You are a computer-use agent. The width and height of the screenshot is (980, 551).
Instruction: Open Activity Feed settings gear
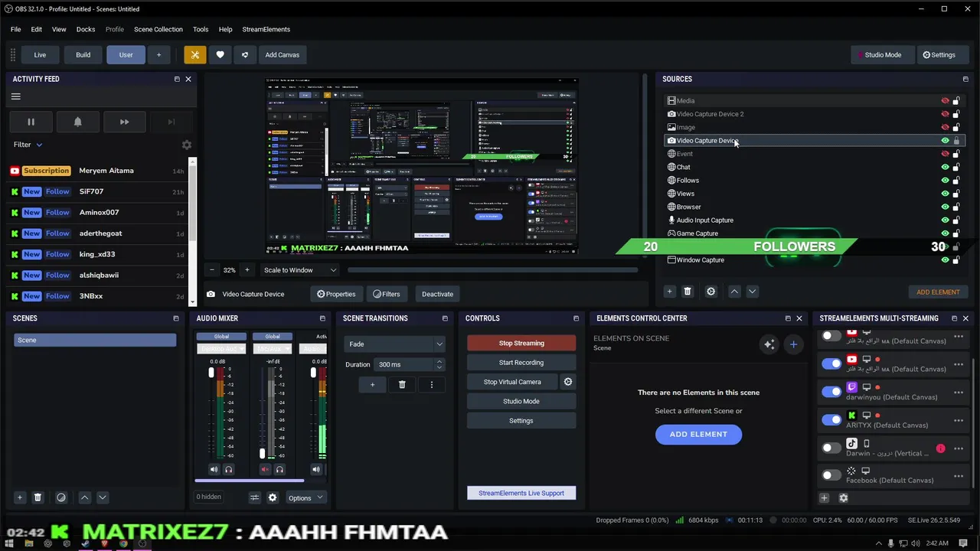tap(186, 145)
